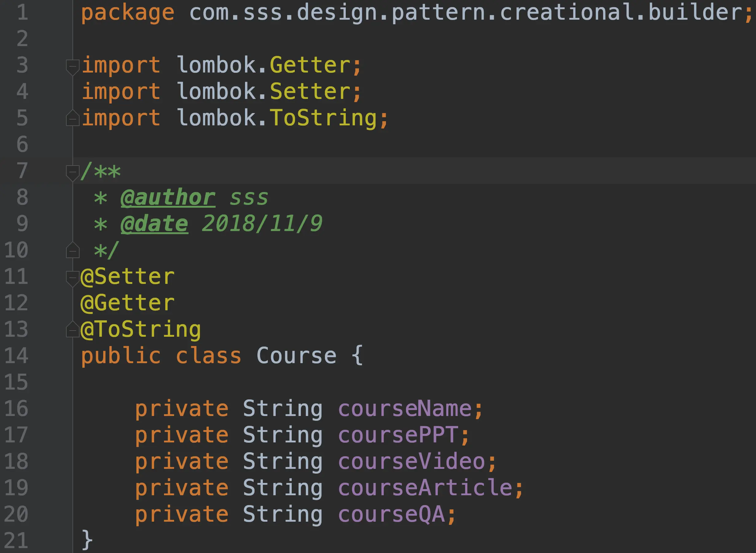Click the courseArticle field identifier
Viewport: 756px width, 553px height.
(425, 488)
